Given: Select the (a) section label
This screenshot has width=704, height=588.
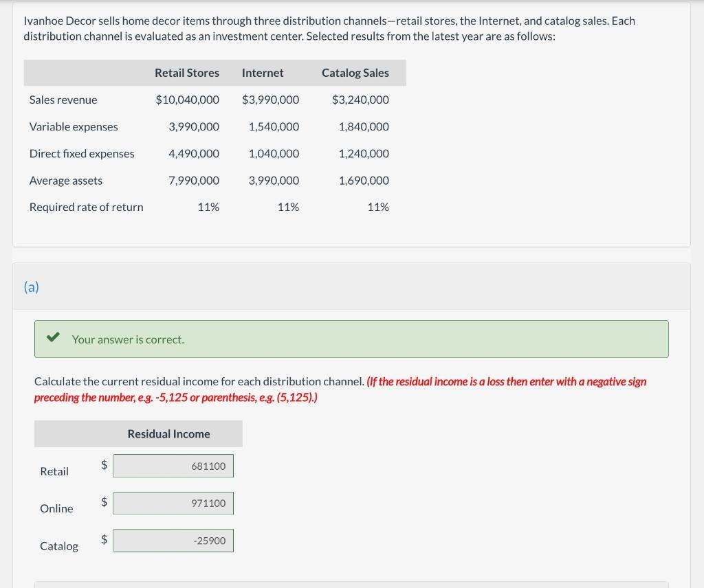Looking at the screenshot, I should tap(32, 286).
